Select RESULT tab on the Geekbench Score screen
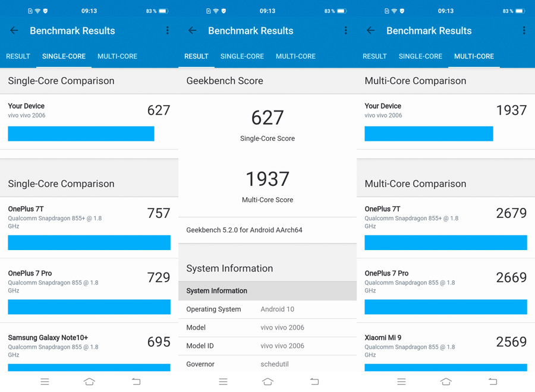 point(196,56)
